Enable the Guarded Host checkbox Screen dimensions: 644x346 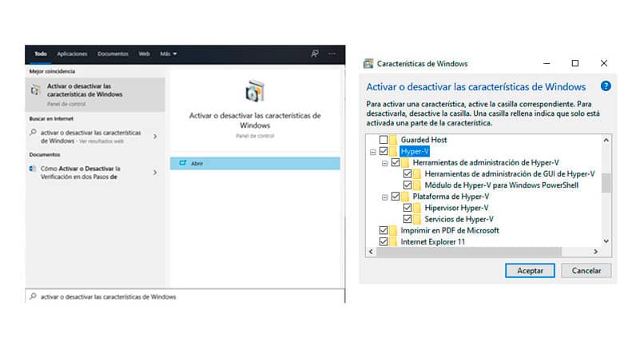point(384,140)
